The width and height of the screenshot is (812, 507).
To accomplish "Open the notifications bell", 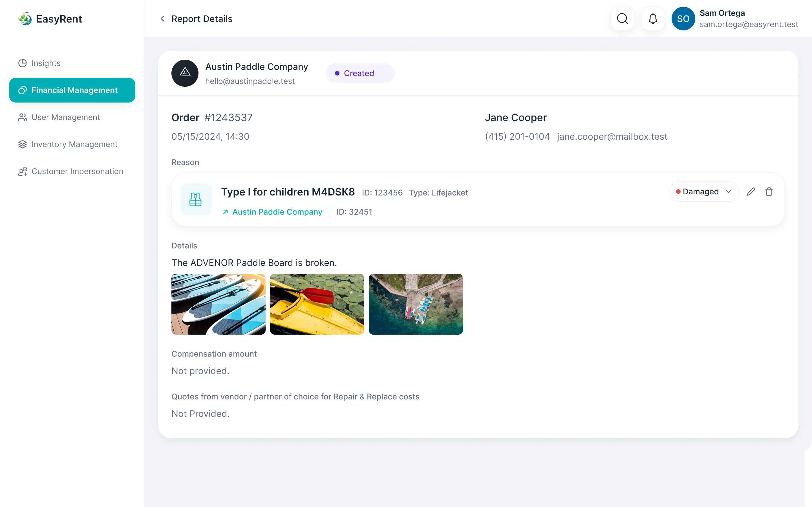I will coord(653,19).
